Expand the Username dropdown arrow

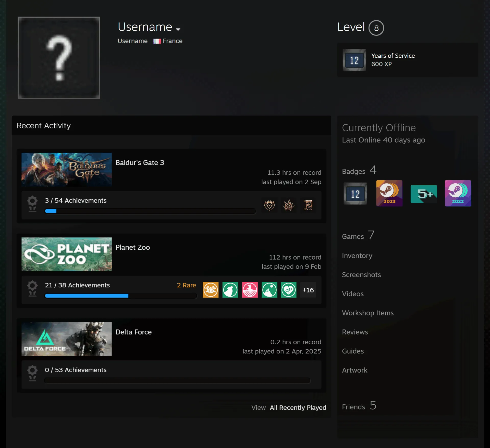click(178, 29)
